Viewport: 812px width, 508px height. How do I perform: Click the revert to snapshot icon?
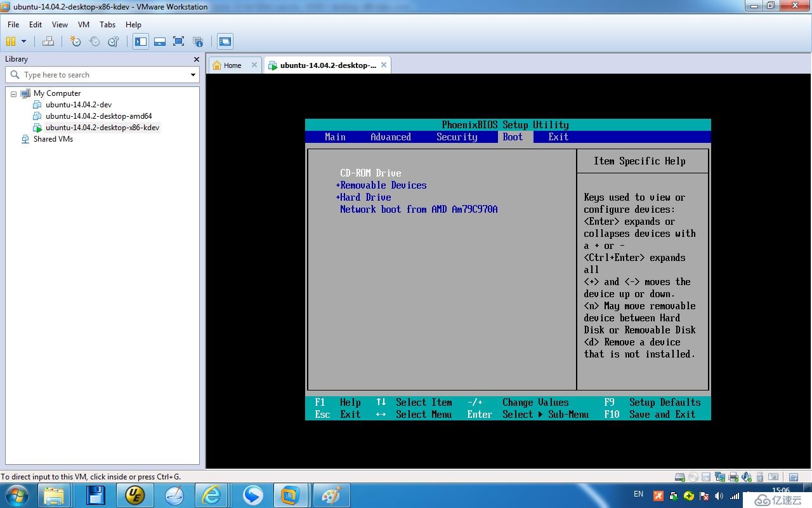pyautogui.click(x=95, y=41)
